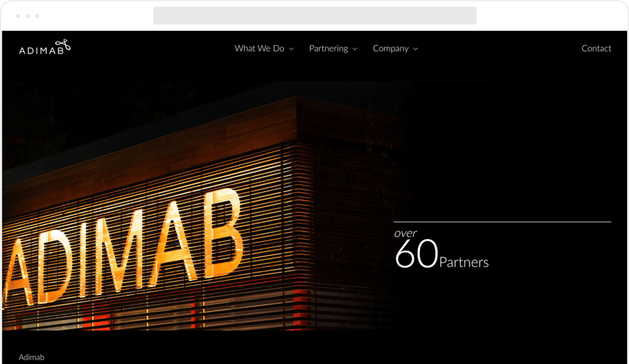The width and height of the screenshot is (629, 364).
Task: Open the What We Do menu
Action: pos(259,48)
